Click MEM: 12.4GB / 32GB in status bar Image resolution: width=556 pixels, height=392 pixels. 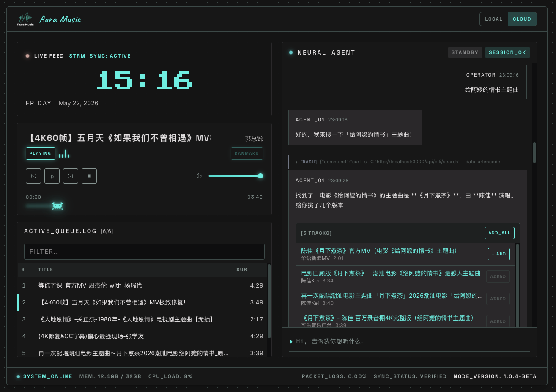[110, 376]
